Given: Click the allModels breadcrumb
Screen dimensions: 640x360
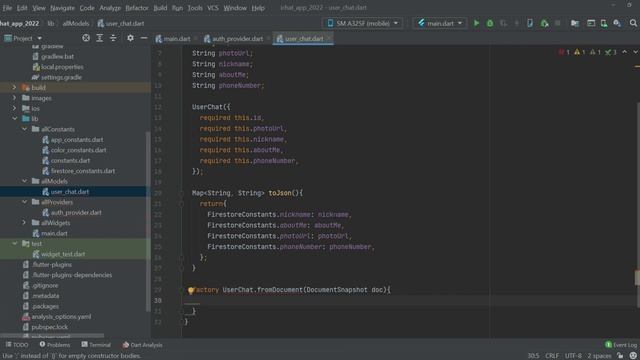Looking at the screenshot, I should coord(76,23).
